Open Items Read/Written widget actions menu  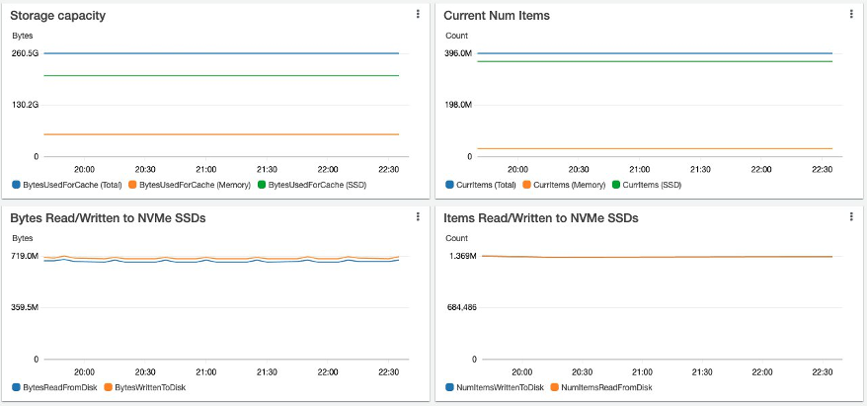851,217
